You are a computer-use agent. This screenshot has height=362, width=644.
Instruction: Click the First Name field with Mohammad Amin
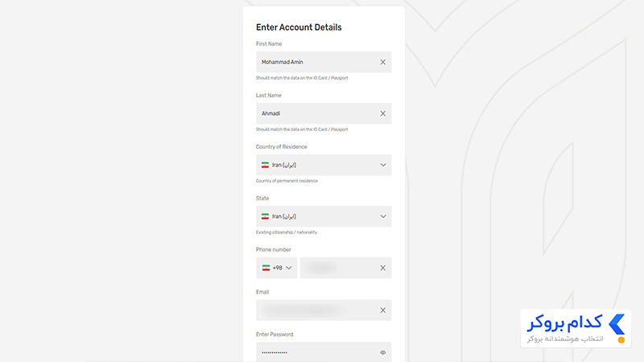pyautogui.click(x=324, y=62)
